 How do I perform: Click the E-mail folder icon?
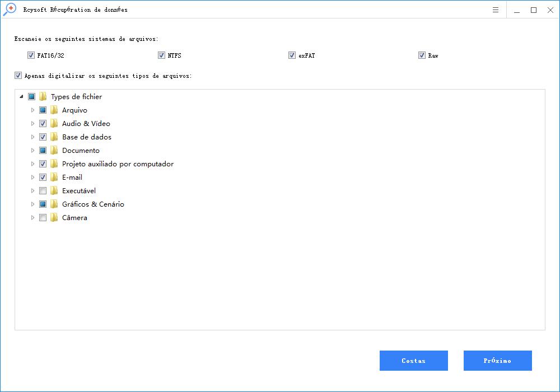(54, 177)
